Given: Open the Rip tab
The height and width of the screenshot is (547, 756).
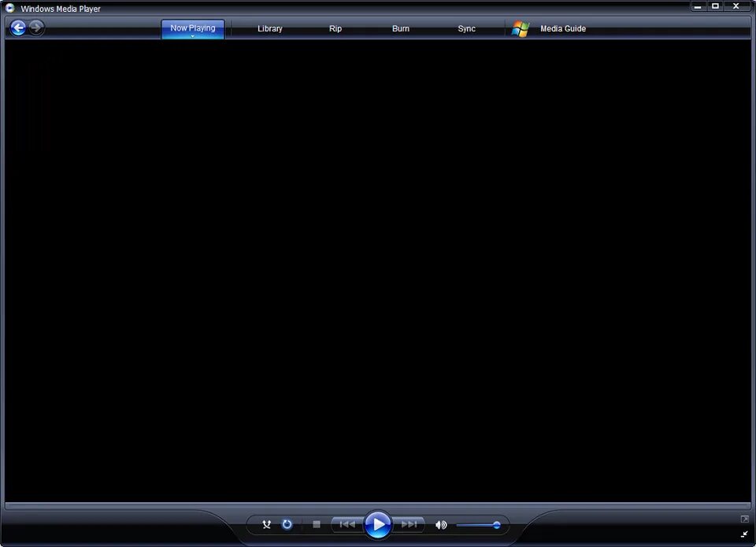Looking at the screenshot, I should coord(335,28).
